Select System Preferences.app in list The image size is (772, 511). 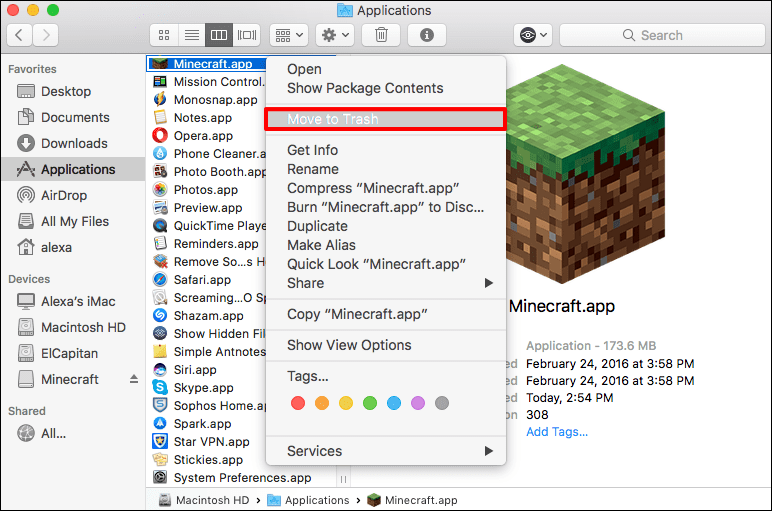[241, 478]
